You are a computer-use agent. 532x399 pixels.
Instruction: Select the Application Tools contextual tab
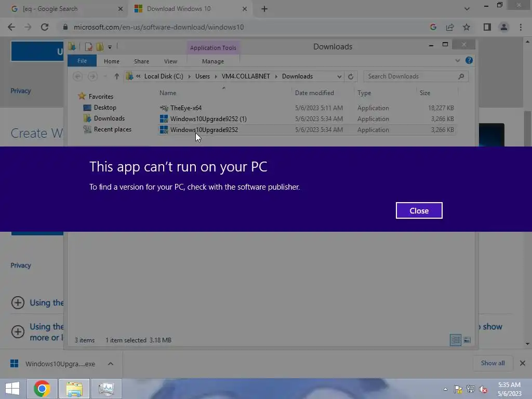(212, 47)
